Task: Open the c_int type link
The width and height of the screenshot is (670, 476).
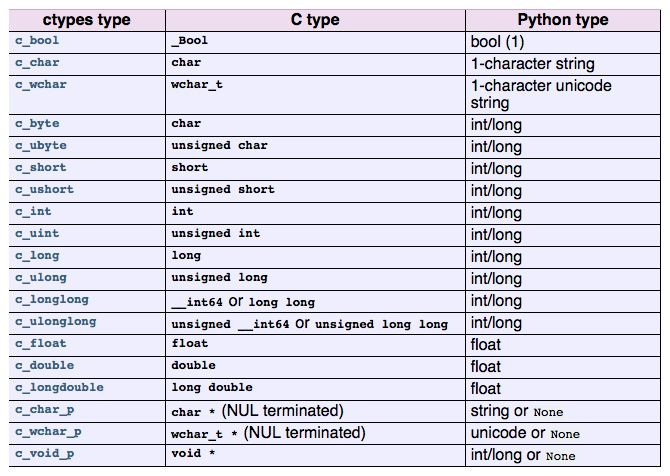Action: point(34,212)
